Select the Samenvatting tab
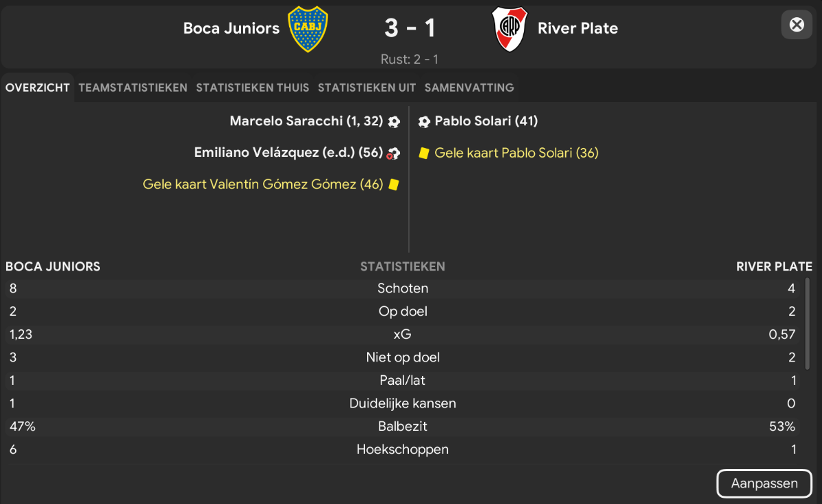 pos(469,88)
